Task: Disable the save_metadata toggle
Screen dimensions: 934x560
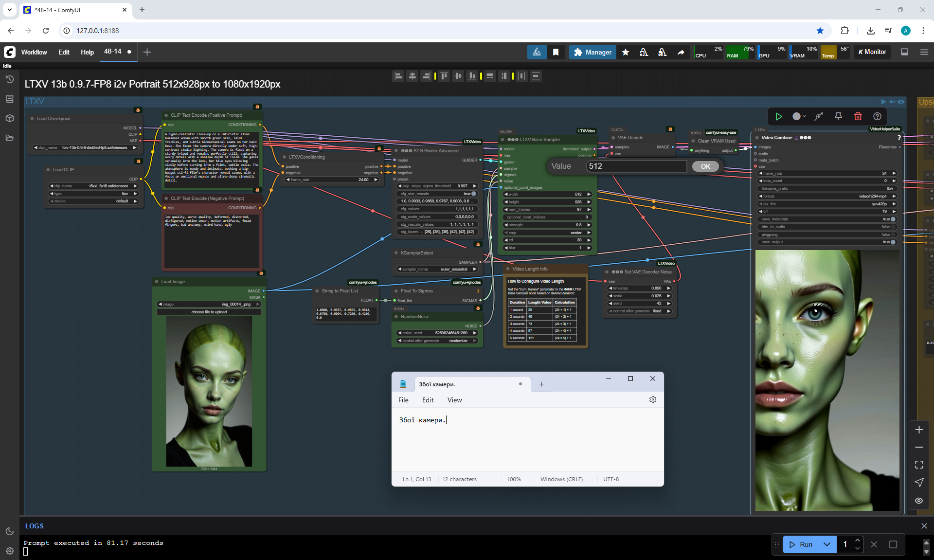Action: coord(893,219)
